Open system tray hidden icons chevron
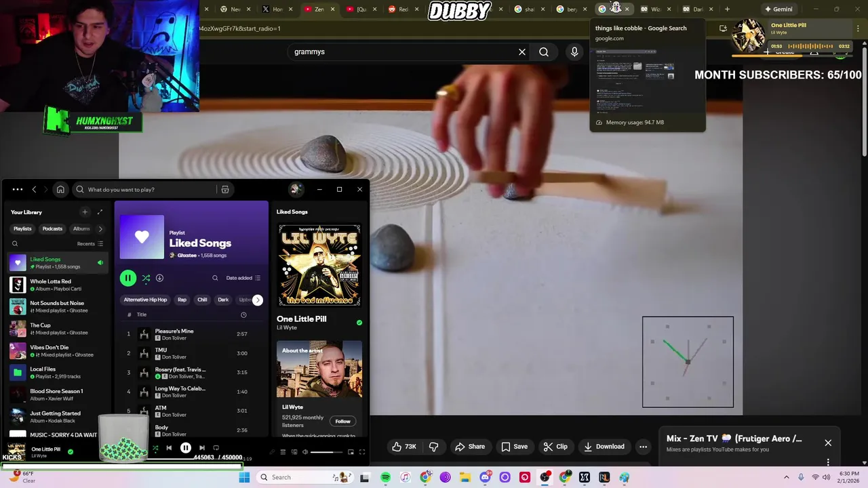 [787, 477]
